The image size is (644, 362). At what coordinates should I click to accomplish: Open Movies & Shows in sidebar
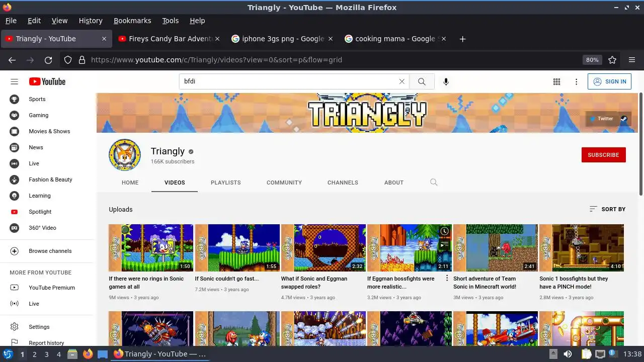click(47, 131)
